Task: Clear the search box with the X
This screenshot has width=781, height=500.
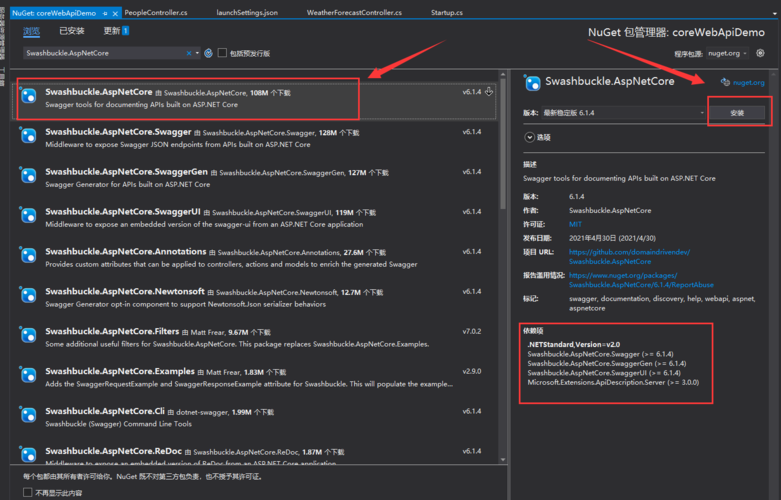Action: (189, 53)
